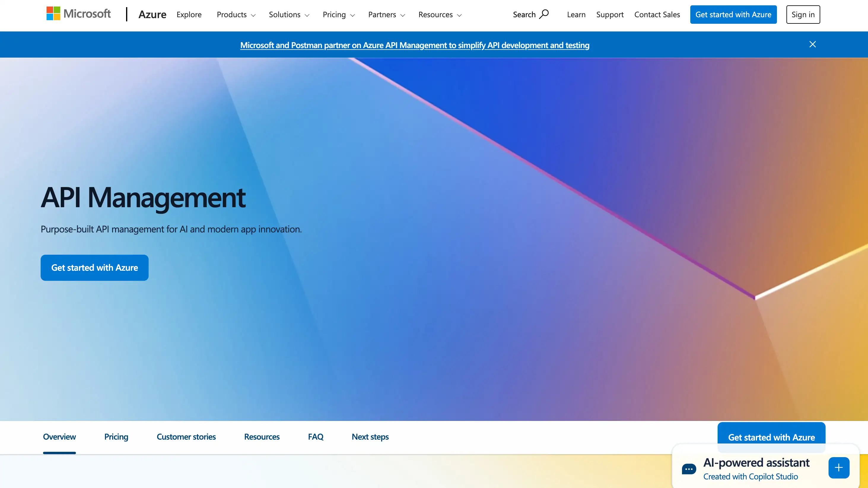Screen dimensions: 868x488
Task: Click header Get started with Azure button
Action: point(733,15)
